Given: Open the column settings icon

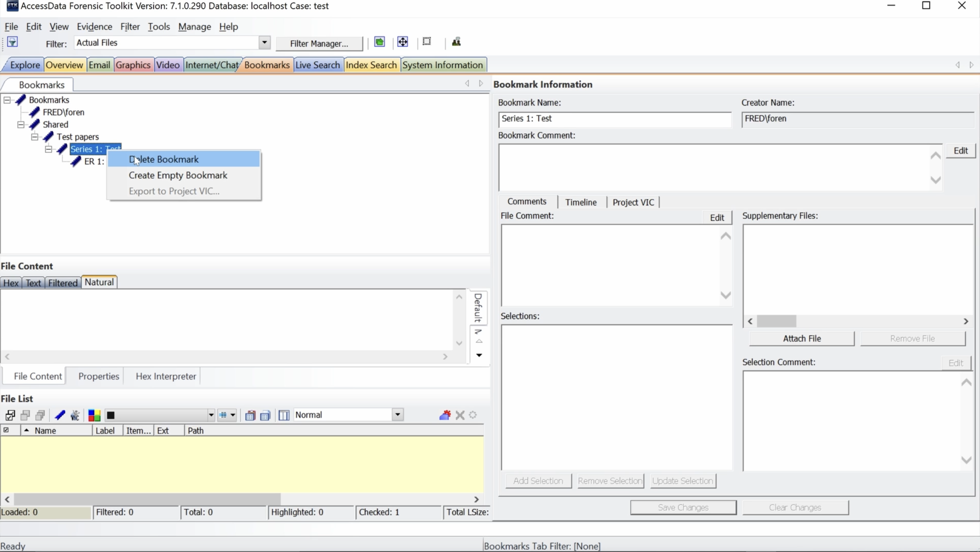Looking at the screenshot, I should 284,415.
